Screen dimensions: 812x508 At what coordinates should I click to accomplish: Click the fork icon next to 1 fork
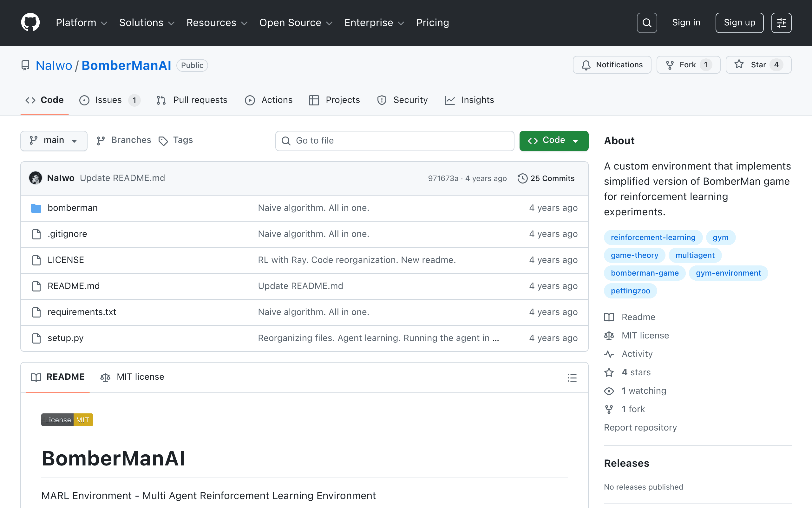click(609, 409)
